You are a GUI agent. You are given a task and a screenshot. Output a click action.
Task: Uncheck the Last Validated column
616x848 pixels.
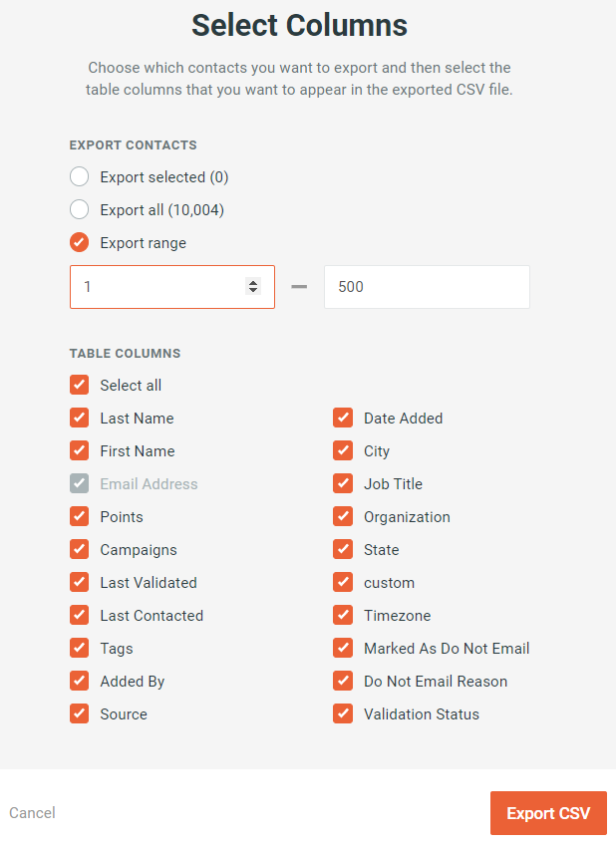79,582
